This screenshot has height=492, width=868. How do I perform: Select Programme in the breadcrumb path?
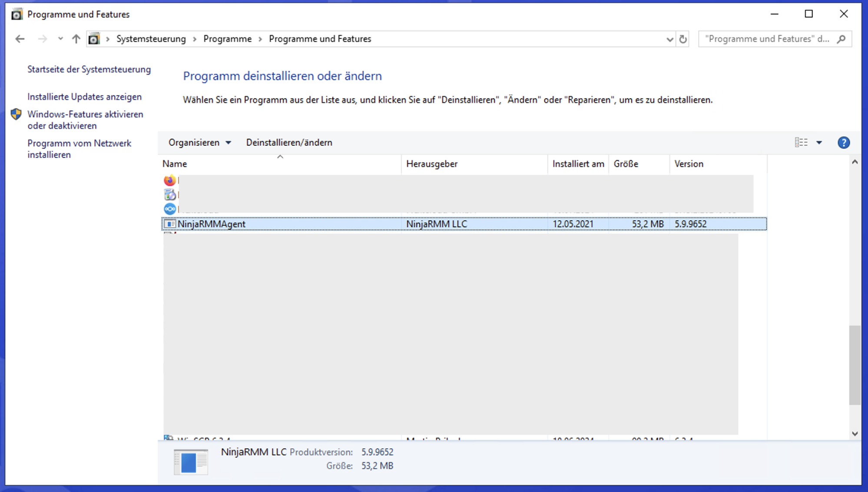tap(227, 39)
